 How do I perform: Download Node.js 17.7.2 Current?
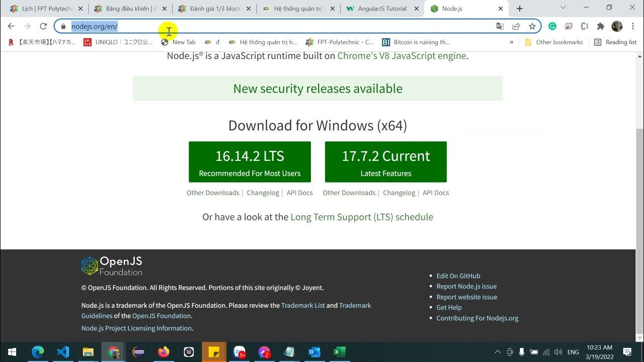386,162
